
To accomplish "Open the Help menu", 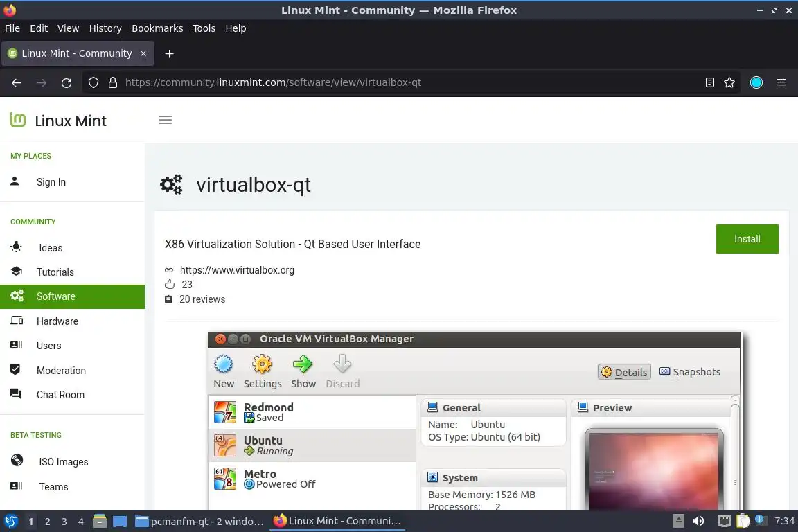I will (x=236, y=28).
